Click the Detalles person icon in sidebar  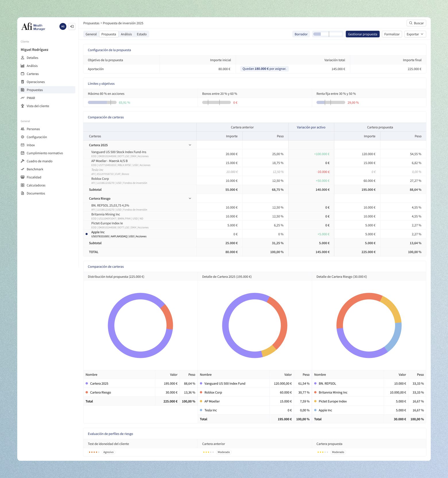(x=22, y=58)
